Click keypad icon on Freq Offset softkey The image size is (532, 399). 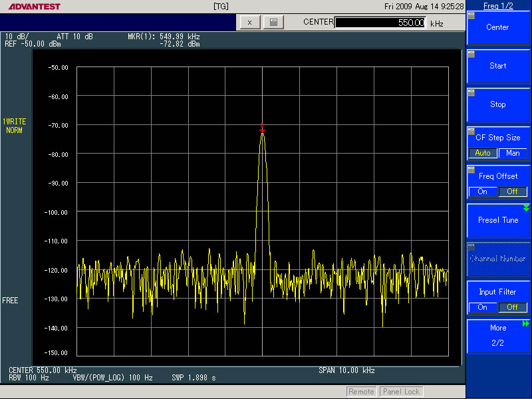tap(471, 170)
